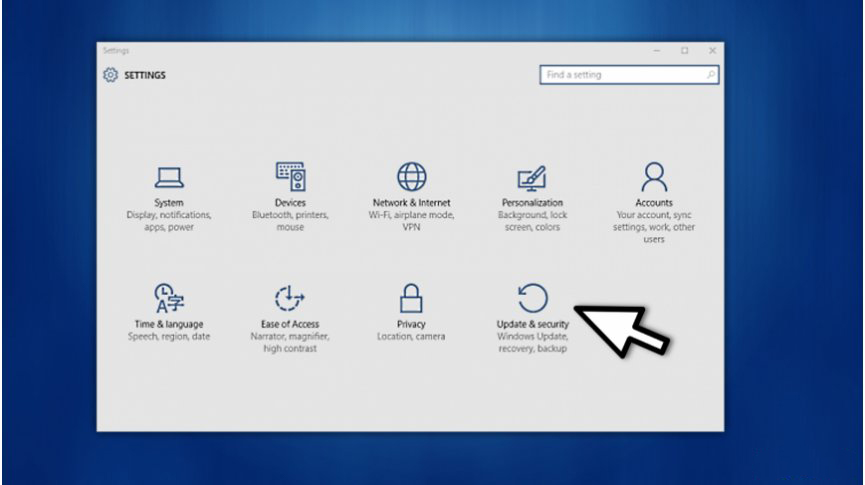This screenshot has width=865, height=485.
Task: Click the Privacy label
Action: tap(411, 324)
